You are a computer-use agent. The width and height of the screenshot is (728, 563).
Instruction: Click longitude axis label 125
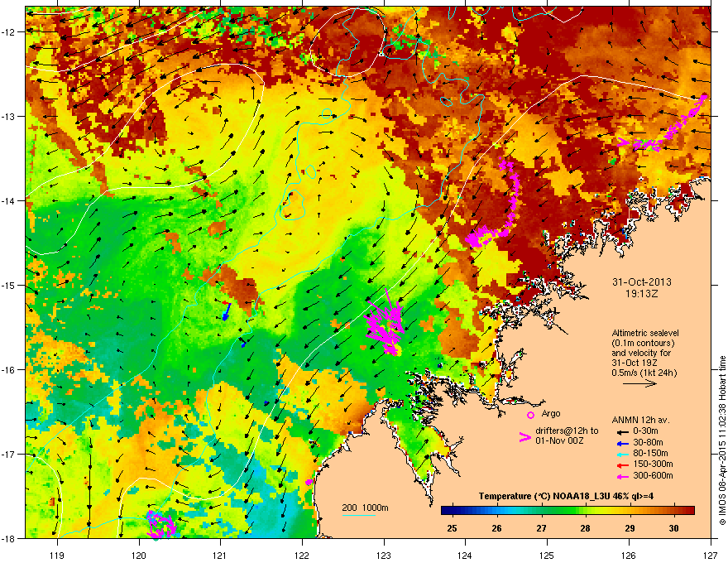[x=547, y=555]
